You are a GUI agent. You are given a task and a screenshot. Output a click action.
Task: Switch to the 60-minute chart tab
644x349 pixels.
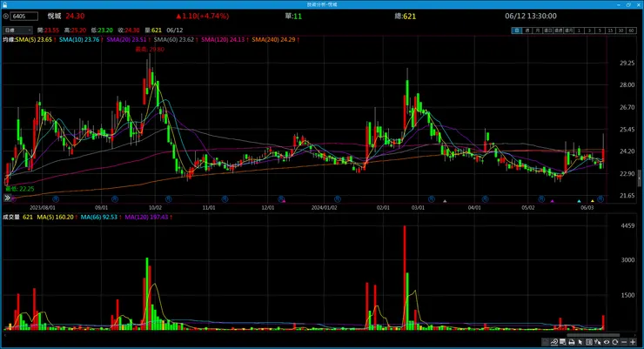coord(632,30)
